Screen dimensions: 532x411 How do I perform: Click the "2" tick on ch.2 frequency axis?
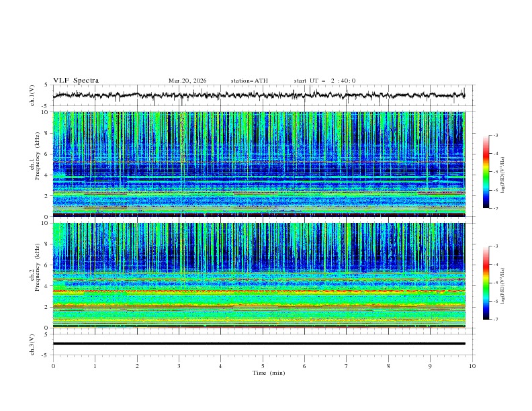click(x=48, y=307)
